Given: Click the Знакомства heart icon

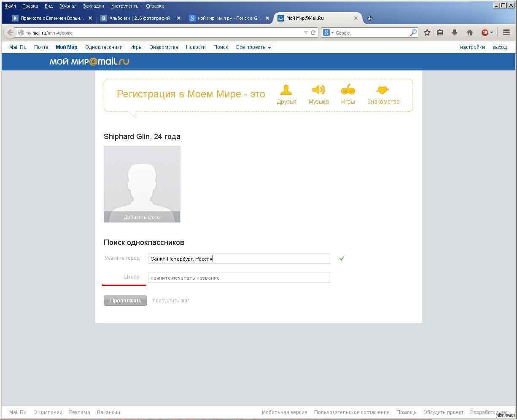Looking at the screenshot, I should coord(382,90).
